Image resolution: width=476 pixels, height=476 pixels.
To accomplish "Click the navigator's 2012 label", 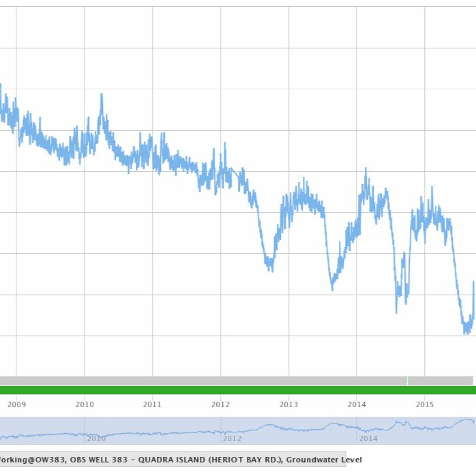I will (232, 439).
